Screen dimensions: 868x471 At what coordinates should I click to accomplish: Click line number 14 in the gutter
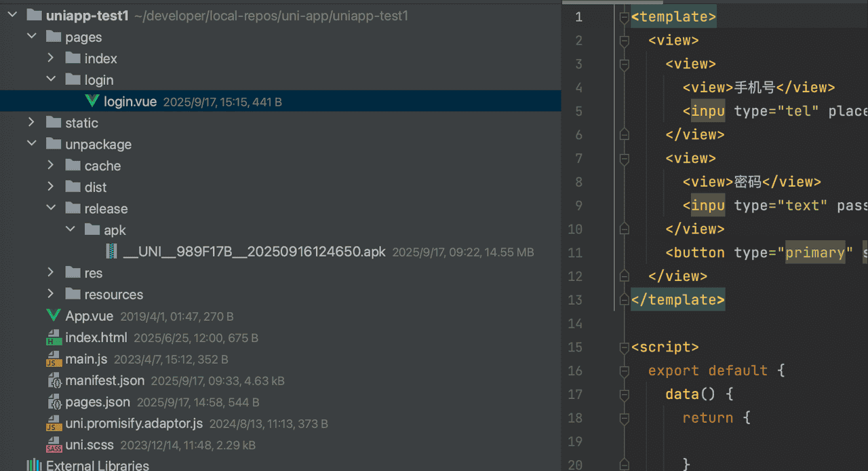pos(574,324)
